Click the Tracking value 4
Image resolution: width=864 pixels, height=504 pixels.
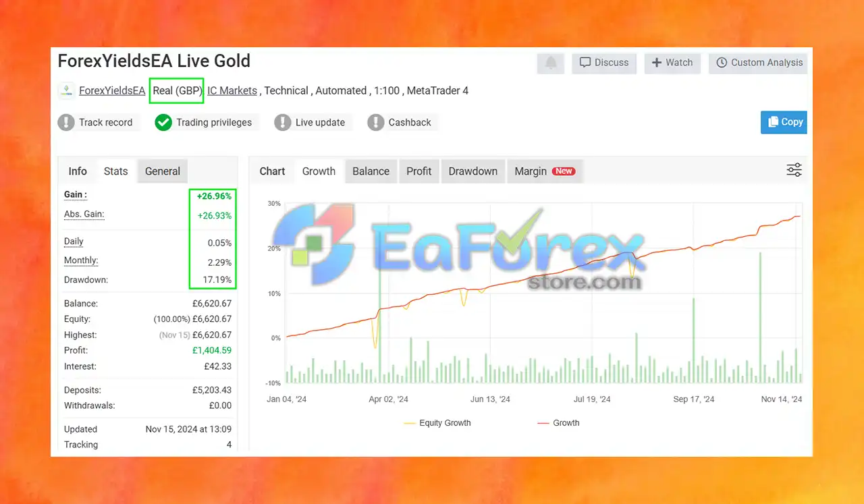coord(229,445)
